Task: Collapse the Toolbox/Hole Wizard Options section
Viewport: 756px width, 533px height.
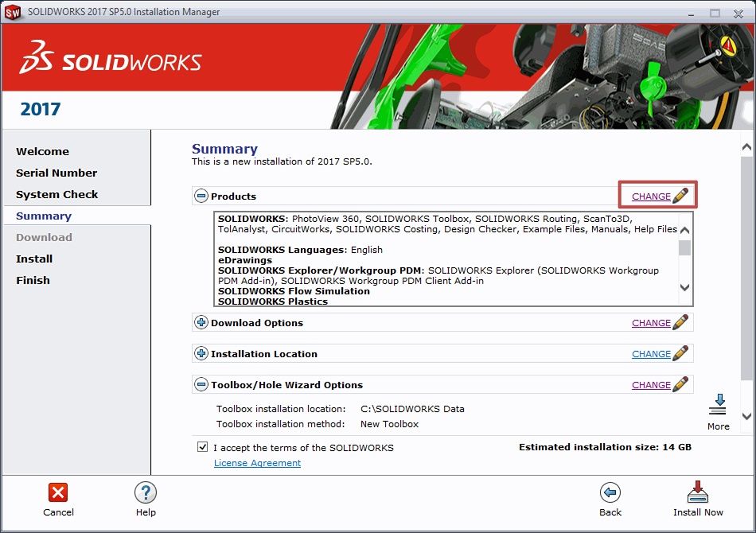Action: click(x=201, y=385)
